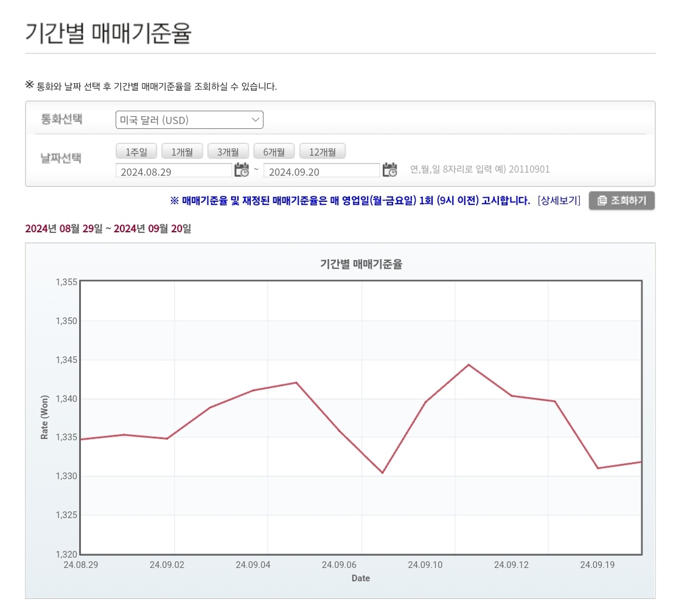Click the 24.08.29 date label on chart axis
The width and height of the screenshot is (673, 616).
(81, 564)
